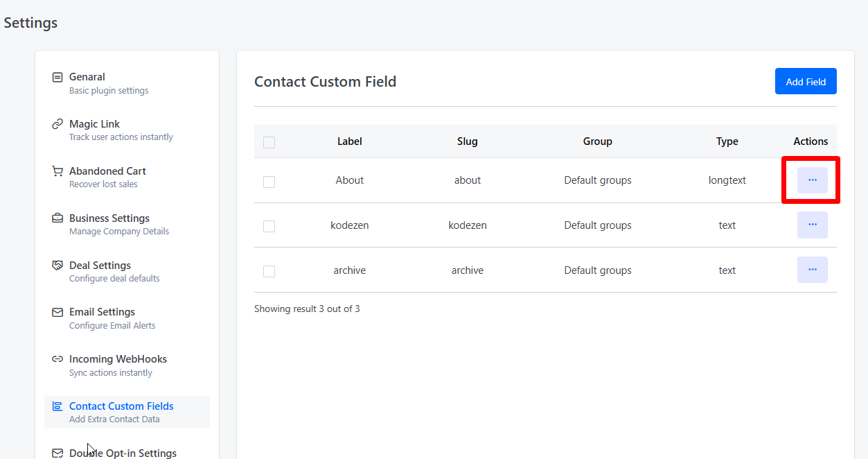Click the Add Field button

806,81
